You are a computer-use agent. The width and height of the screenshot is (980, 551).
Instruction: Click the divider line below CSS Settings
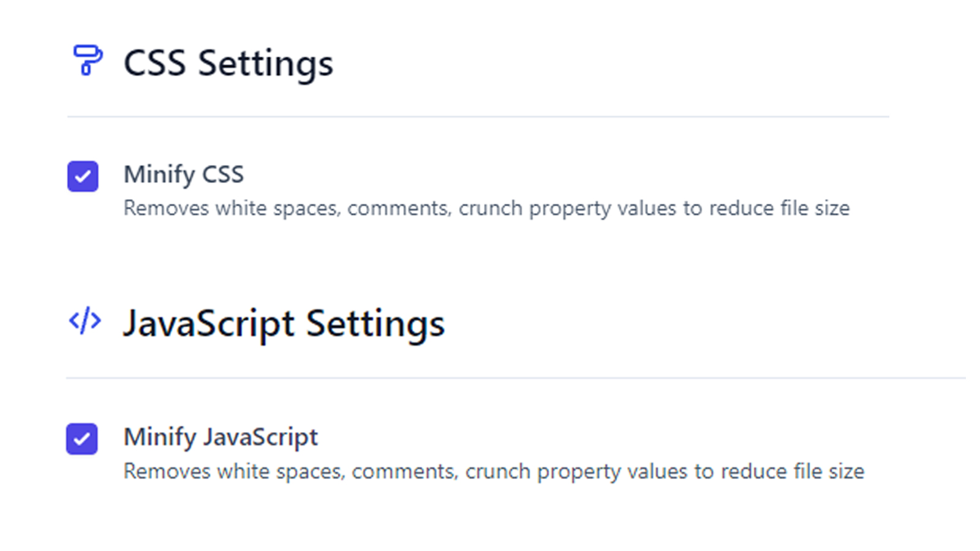point(478,116)
